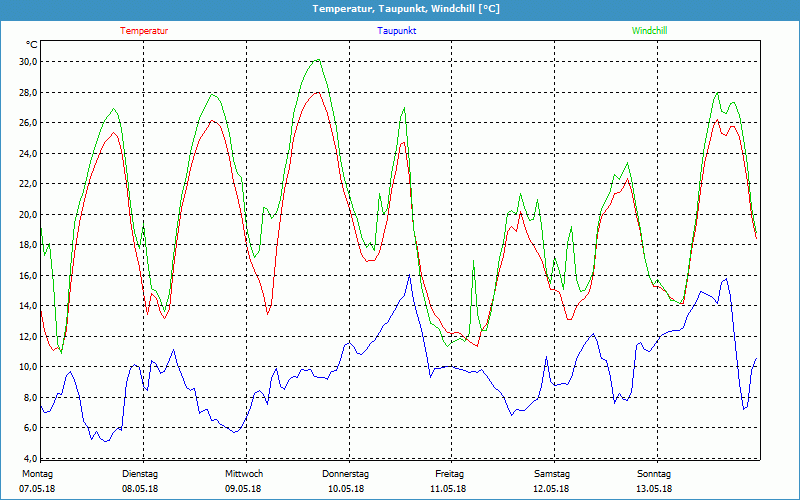This screenshot has width=800, height=500.
Task: Click the 28,0 y-axis value
Action: pyautogui.click(x=28, y=92)
